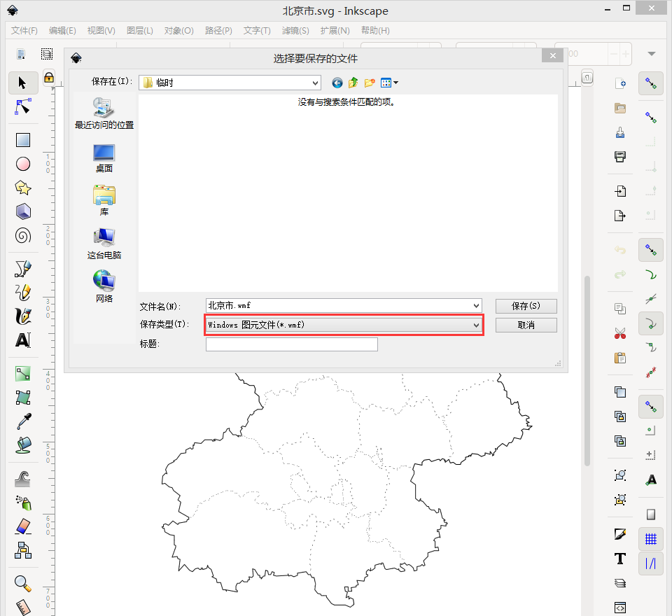672x616 pixels.
Task: Select the Selector arrow tool
Action: (22, 83)
